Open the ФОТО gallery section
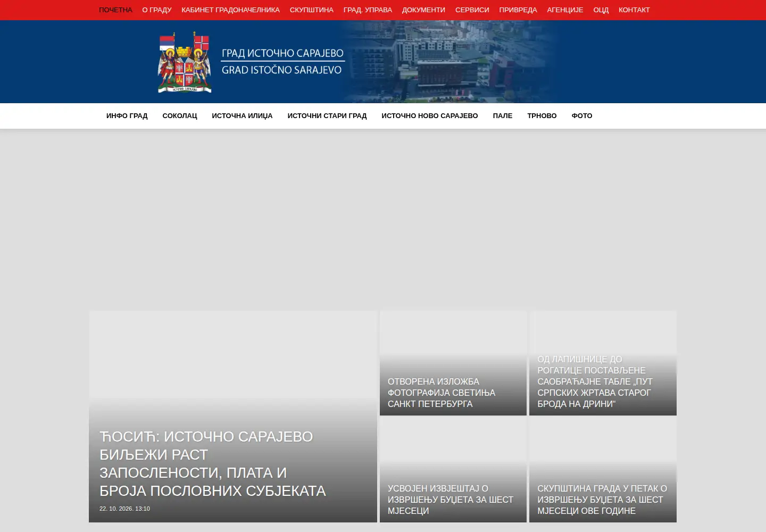 point(582,116)
